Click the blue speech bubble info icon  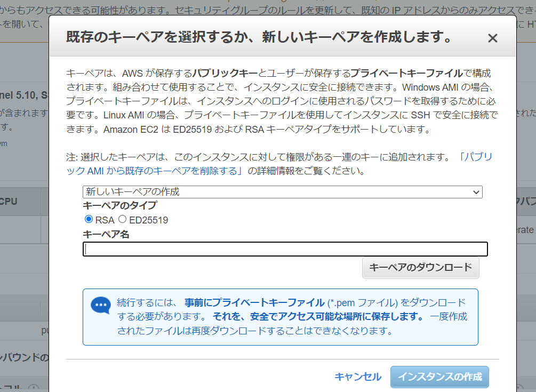click(100, 305)
